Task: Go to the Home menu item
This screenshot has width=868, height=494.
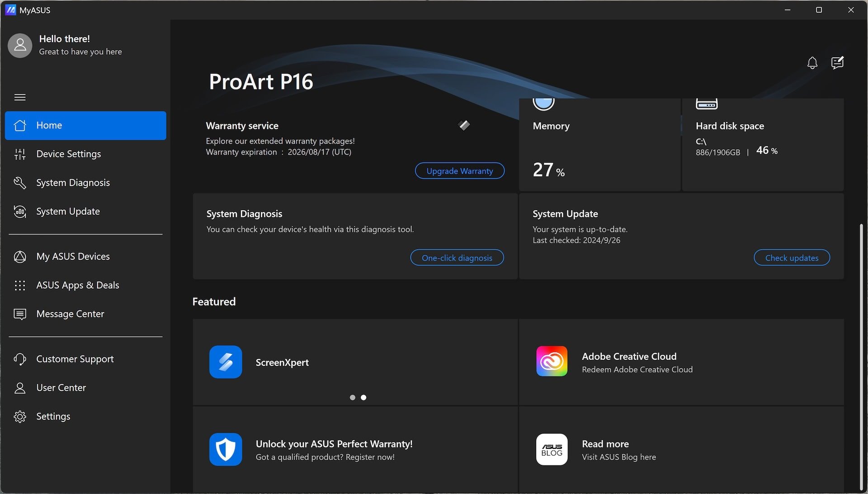Action: point(85,125)
